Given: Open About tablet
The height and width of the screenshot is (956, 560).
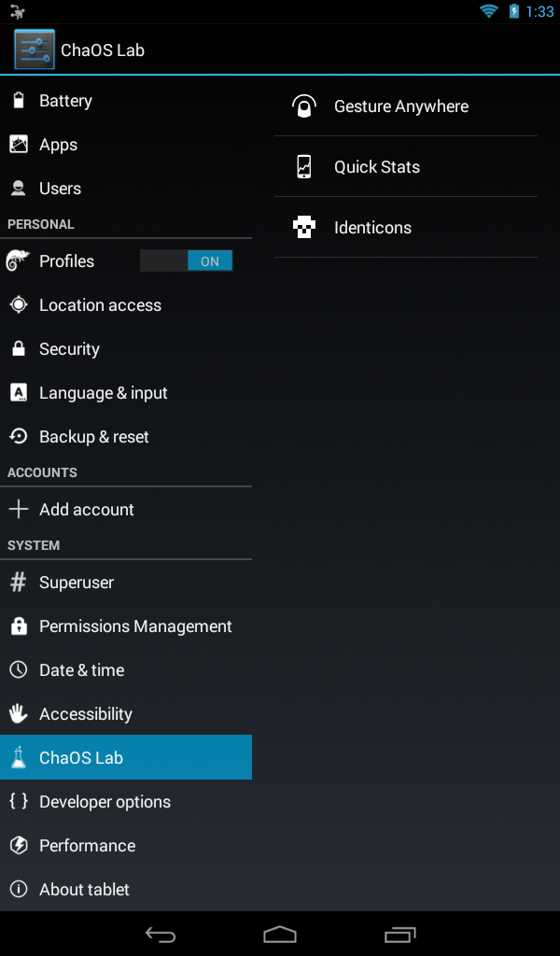Looking at the screenshot, I should [125, 889].
